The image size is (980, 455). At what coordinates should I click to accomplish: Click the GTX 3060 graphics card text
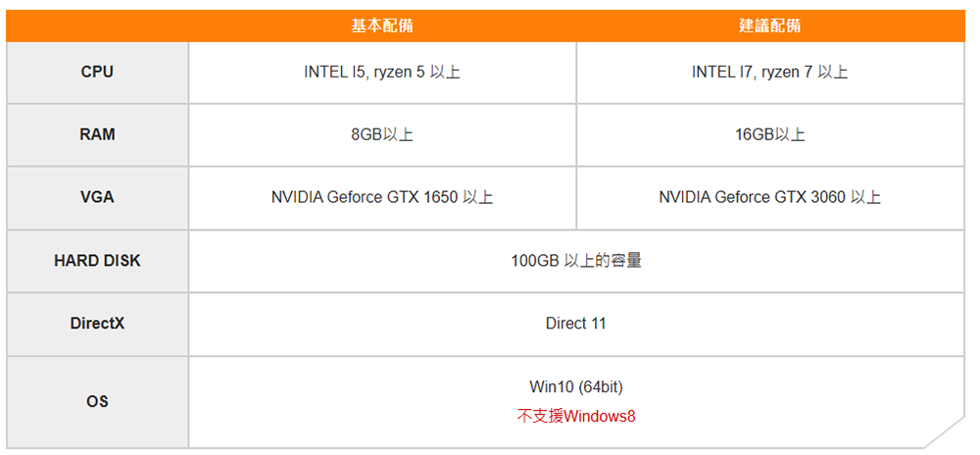pyautogui.click(x=769, y=198)
